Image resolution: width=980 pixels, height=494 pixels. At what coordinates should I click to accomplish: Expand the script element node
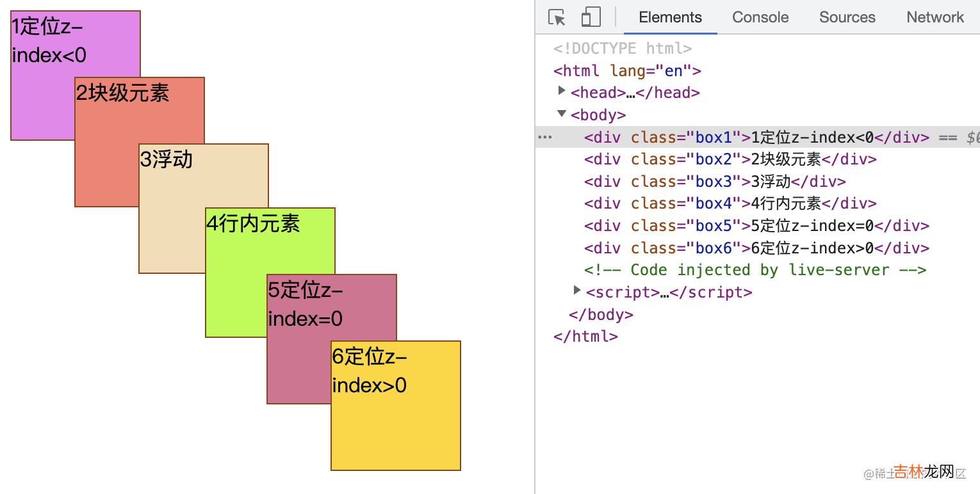(578, 291)
